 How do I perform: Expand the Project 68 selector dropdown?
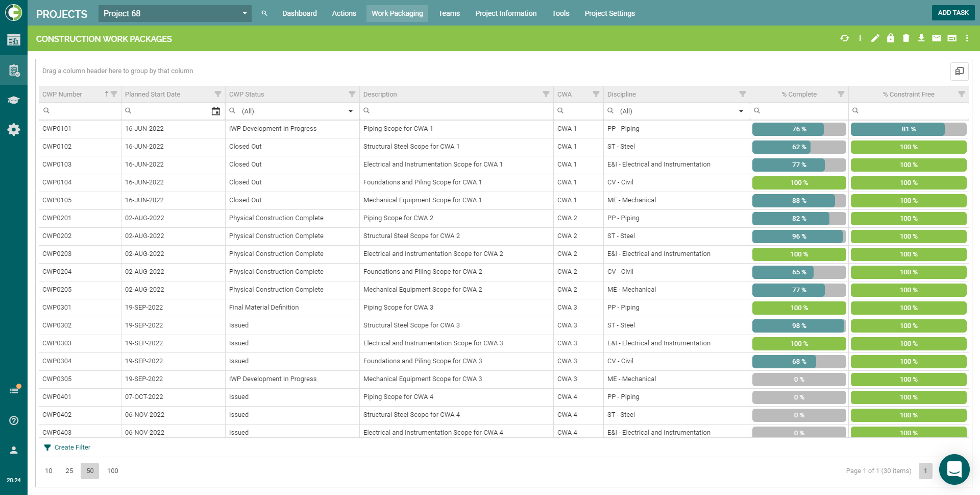245,13
